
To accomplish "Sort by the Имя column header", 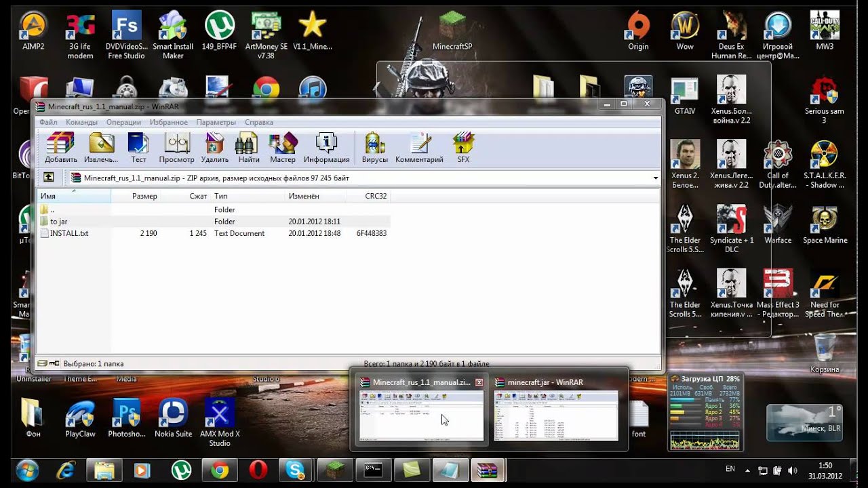I will [74, 196].
